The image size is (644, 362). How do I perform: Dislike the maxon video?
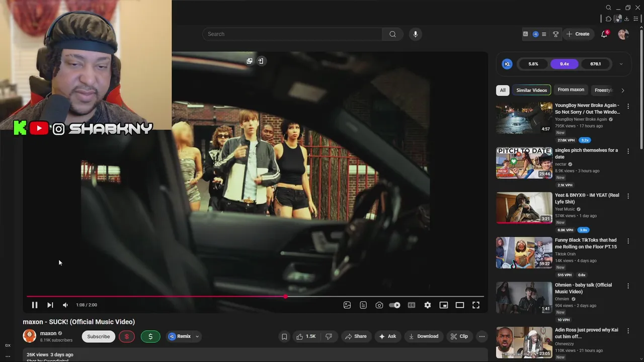coord(329,336)
